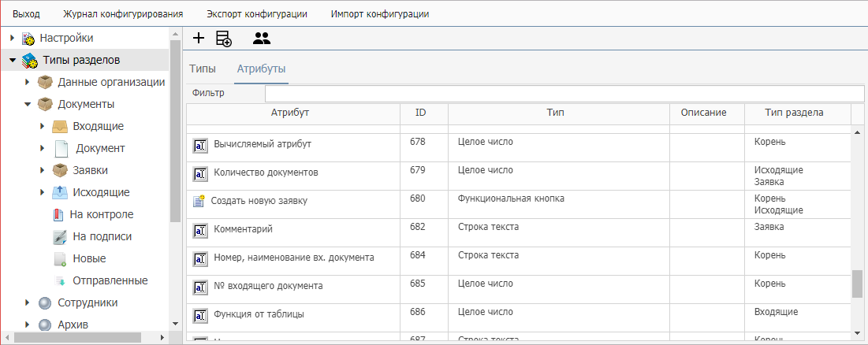Click the Отправленные tree item
This screenshot has height=345, width=868.
(110, 280)
